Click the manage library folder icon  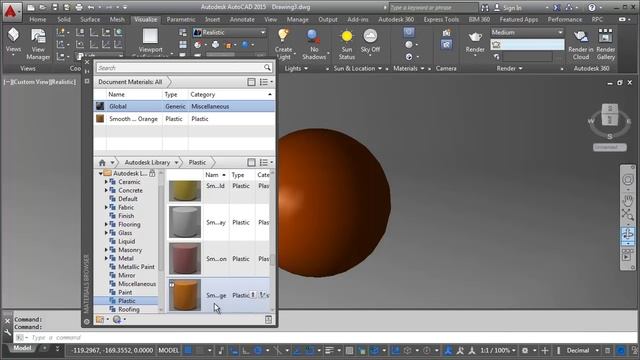(x=100, y=319)
